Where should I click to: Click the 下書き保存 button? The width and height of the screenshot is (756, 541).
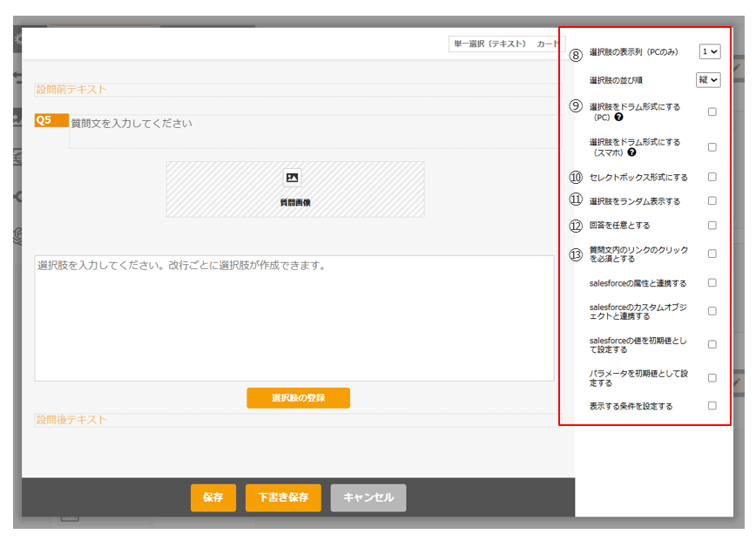click(x=283, y=497)
